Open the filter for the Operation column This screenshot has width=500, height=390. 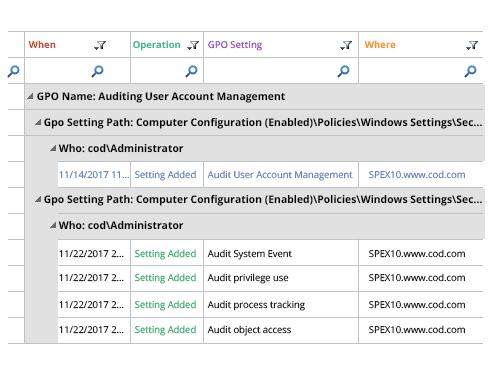tap(193, 45)
